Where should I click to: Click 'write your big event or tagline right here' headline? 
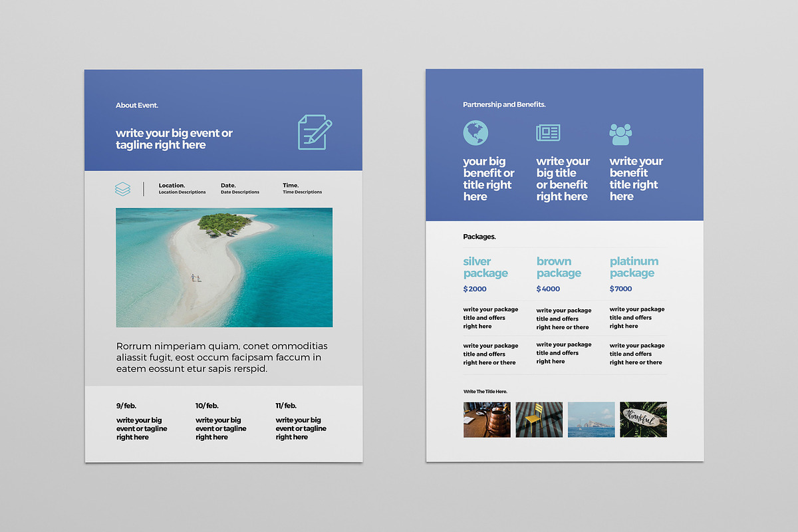[x=174, y=139]
